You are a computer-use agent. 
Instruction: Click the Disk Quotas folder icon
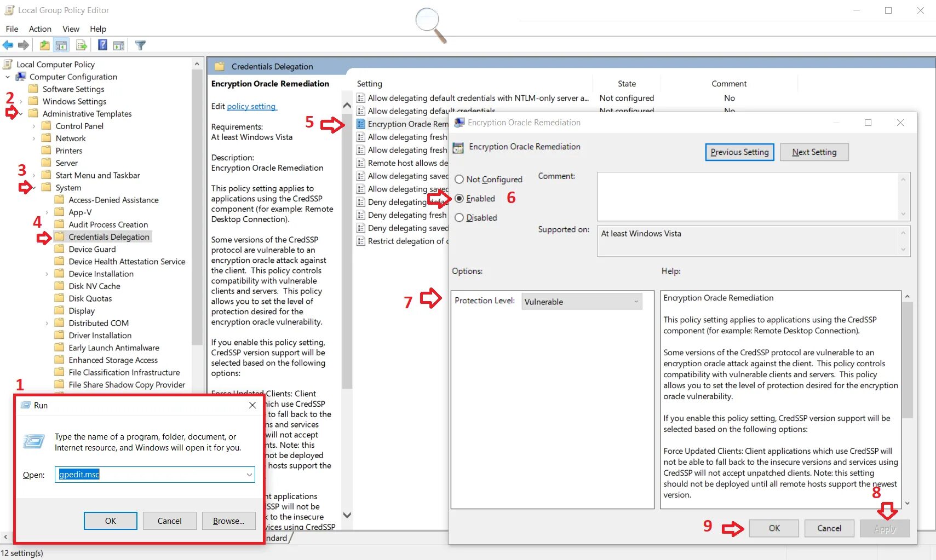(x=60, y=298)
